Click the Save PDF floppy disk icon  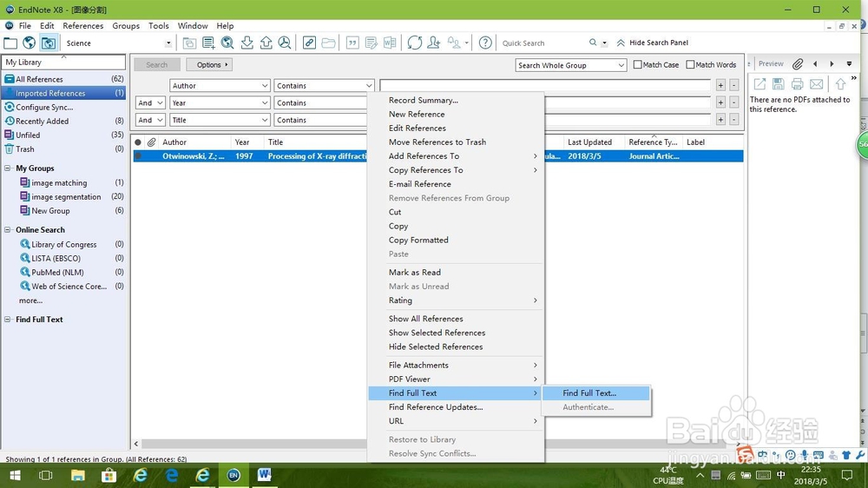(779, 83)
